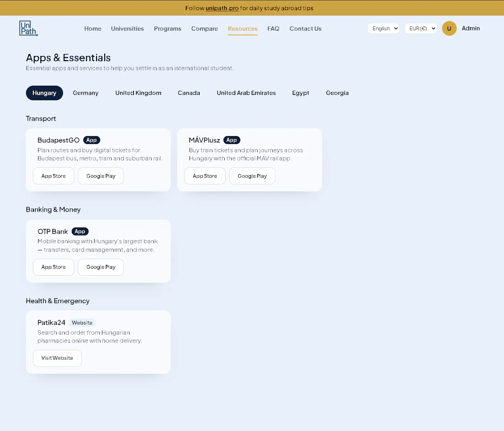Click Visit Website for Patika24

click(x=57, y=358)
